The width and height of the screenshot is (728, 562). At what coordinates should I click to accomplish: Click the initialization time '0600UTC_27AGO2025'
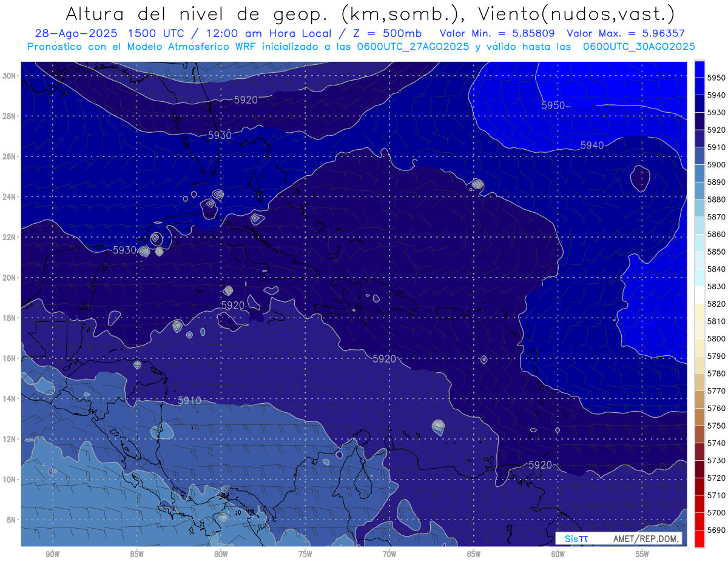(413, 47)
